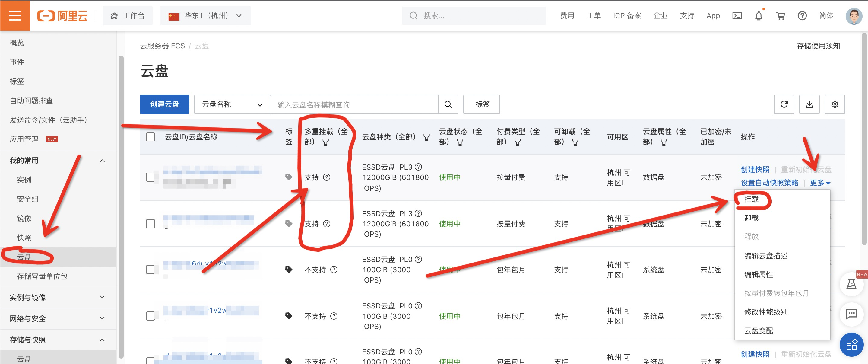868x364 pixels.
Task: Toggle the select-all disks checkbox
Action: (150, 137)
